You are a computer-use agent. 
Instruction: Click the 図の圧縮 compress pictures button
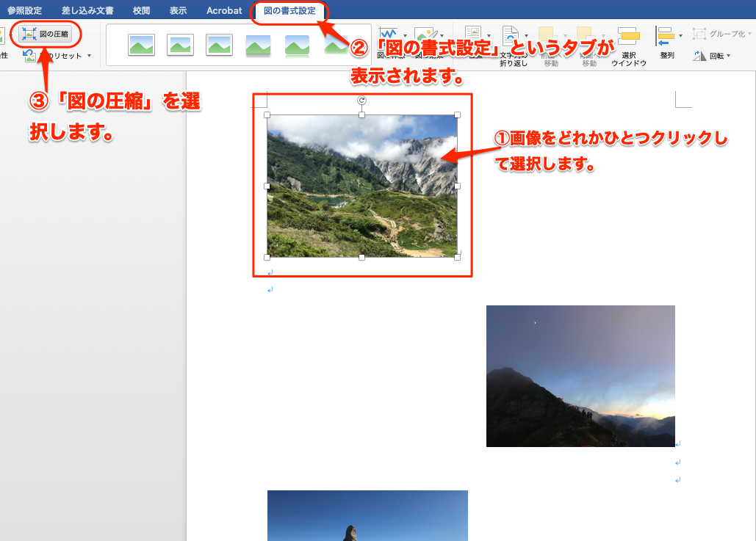tap(46, 34)
